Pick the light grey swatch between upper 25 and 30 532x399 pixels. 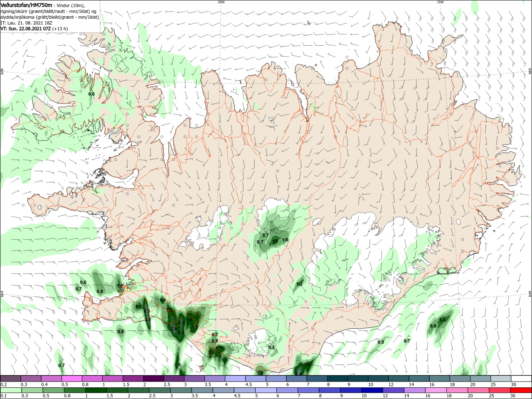501,378
